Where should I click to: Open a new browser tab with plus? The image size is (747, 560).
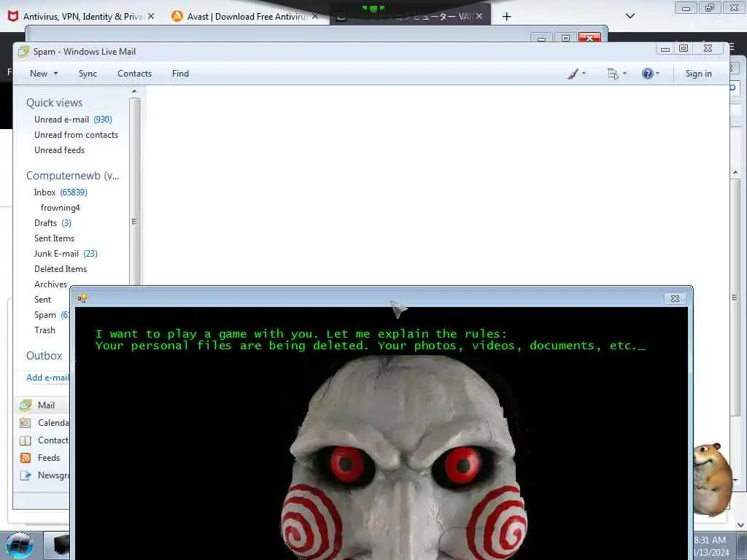[x=506, y=17]
